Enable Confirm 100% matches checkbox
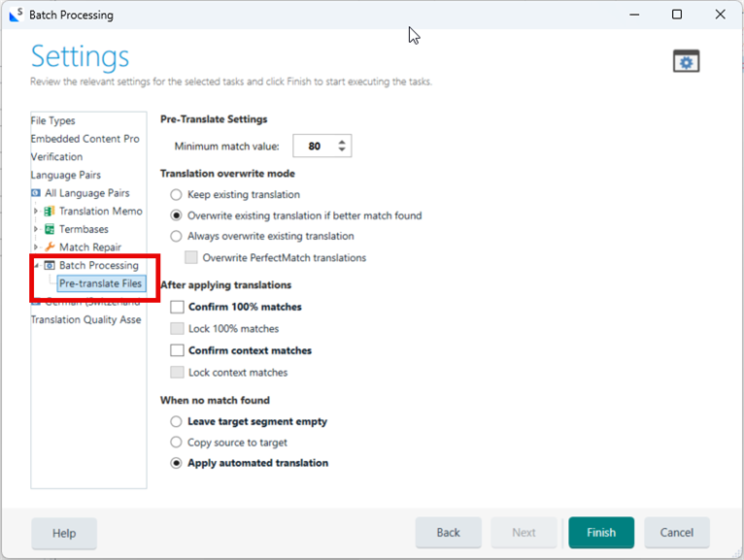The width and height of the screenshot is (744, 560). (177, 307)
